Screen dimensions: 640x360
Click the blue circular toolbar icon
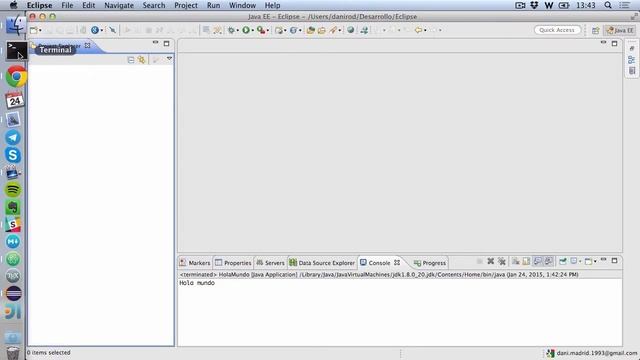[x=95, y=30]
